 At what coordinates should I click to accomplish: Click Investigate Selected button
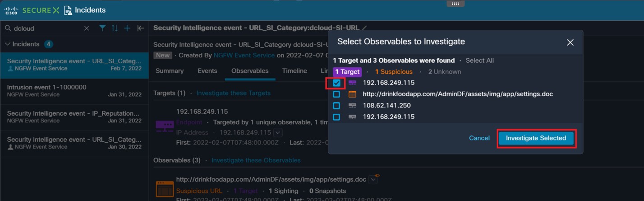[x=536, y=138]
